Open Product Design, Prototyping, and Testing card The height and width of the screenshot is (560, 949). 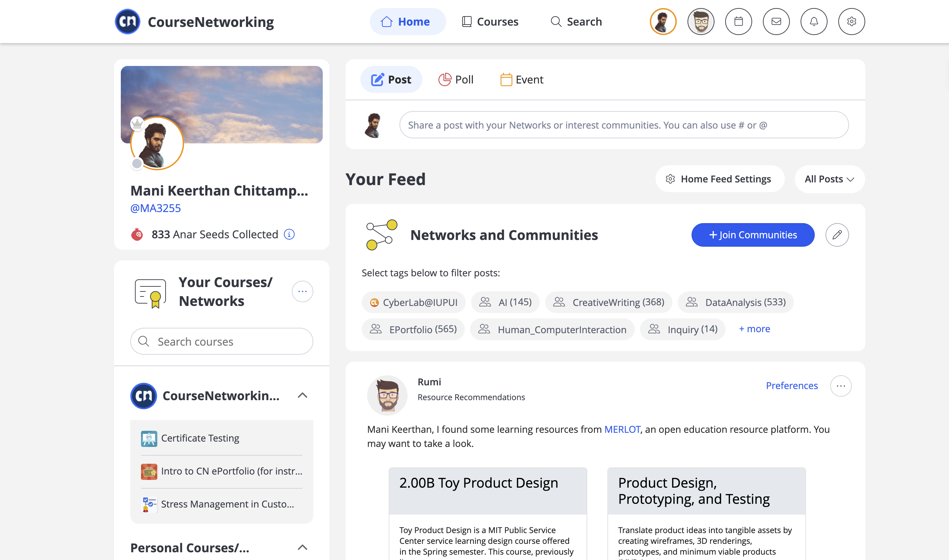707,514
